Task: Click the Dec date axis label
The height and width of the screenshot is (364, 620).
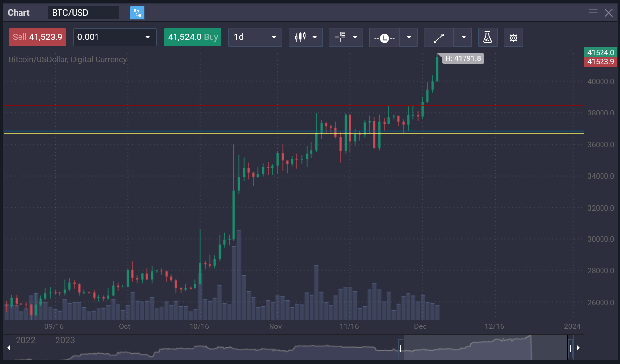Action: [420, 326]
